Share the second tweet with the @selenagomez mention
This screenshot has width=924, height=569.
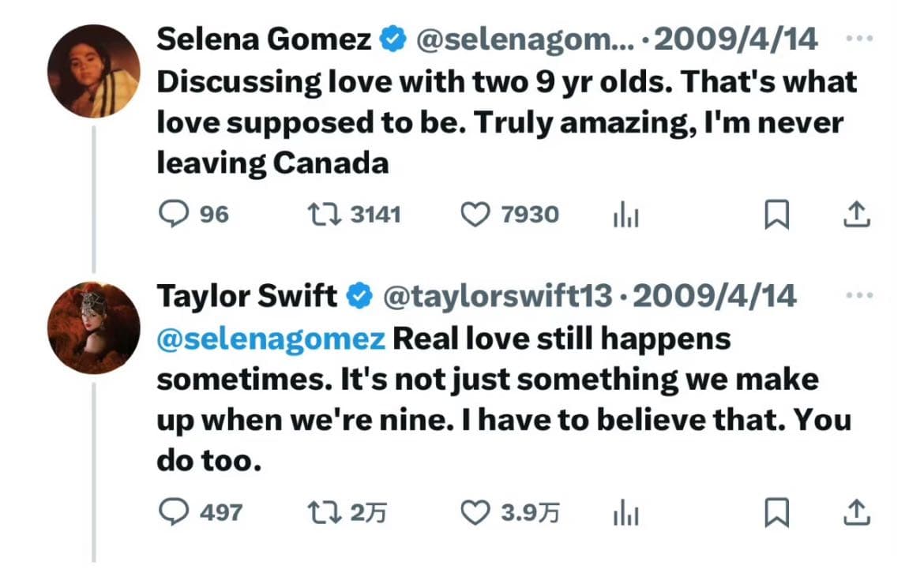(x=856, y=512)
